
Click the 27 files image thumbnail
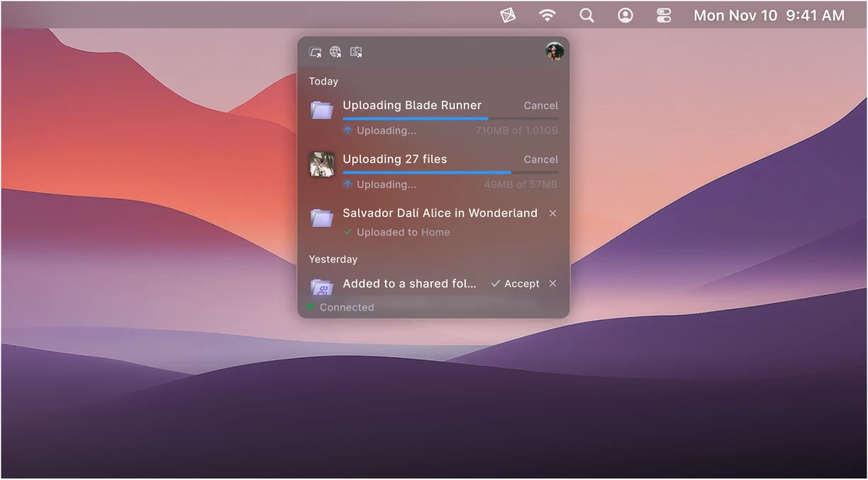321,164
